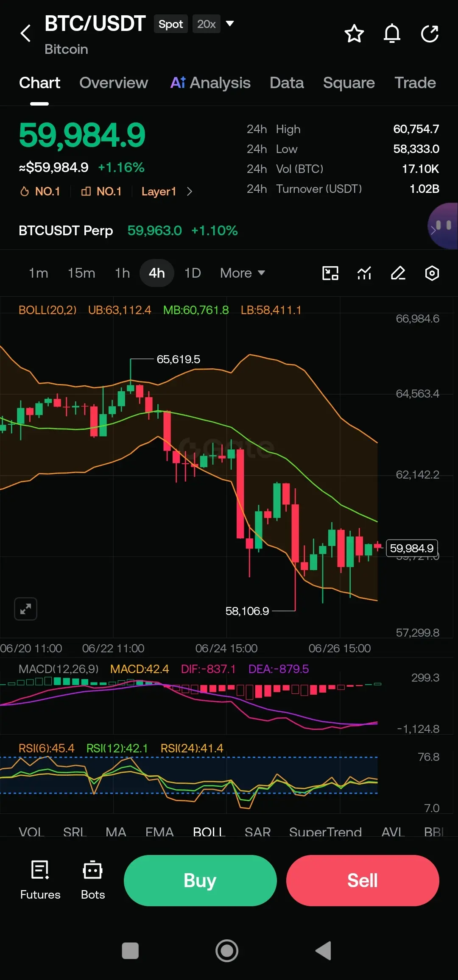Select the 4h timeframe
The height and width of the screenshot is (980, 458).
157,273
